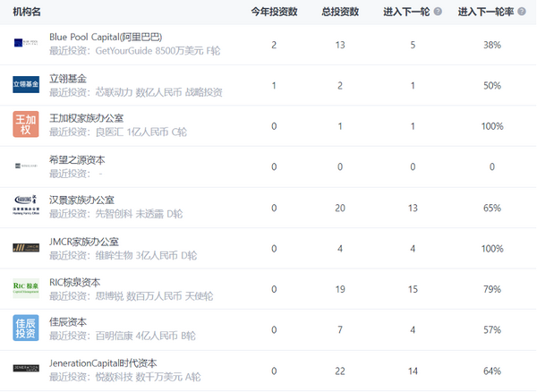Viewport: 537px width, 392px height.
Task: Sort by 今年投资数 column header
Action: coord(274,12)
